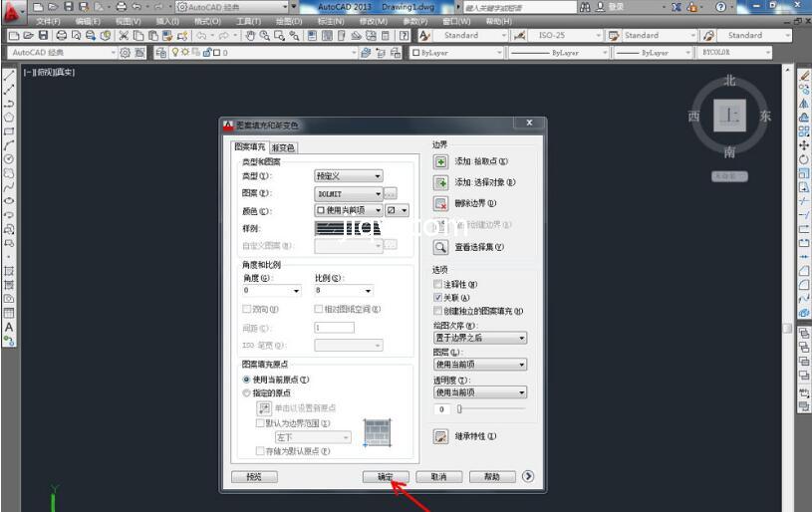The width and height of the screenshot is (812, 512).
Task: Click the Cut scissors icon in toolbar
Action: pyautogui.click(x=124, y=35)
